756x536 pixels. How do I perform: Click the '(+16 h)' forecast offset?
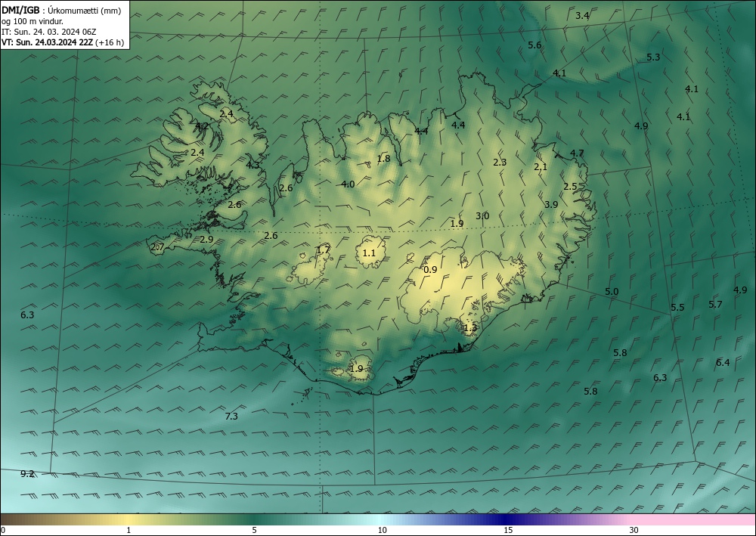click(110, 42)
